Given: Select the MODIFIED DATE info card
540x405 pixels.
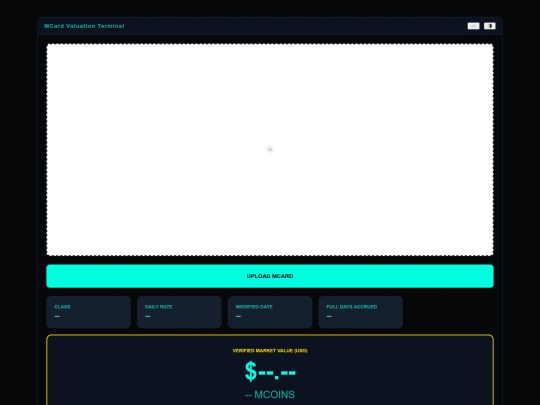Looking at the screenshot, I should [x=270, y=312].
